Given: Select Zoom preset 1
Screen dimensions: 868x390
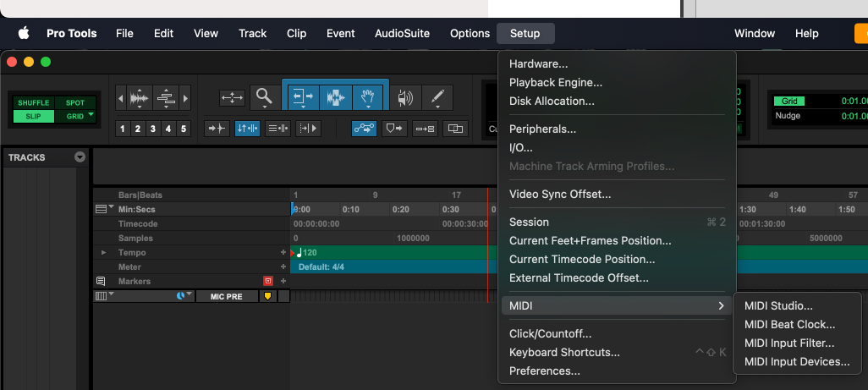Looking at the screenshot, I should [x=123, y=129].
